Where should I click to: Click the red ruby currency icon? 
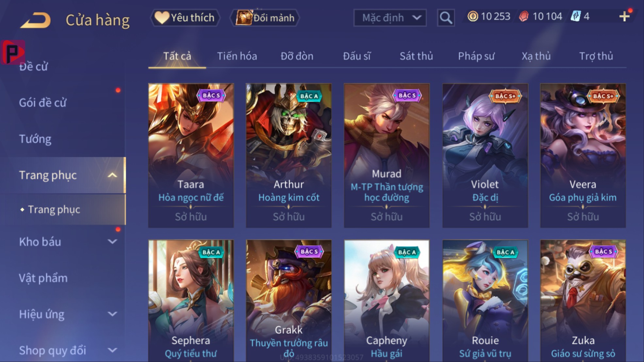tap(524, 16)
